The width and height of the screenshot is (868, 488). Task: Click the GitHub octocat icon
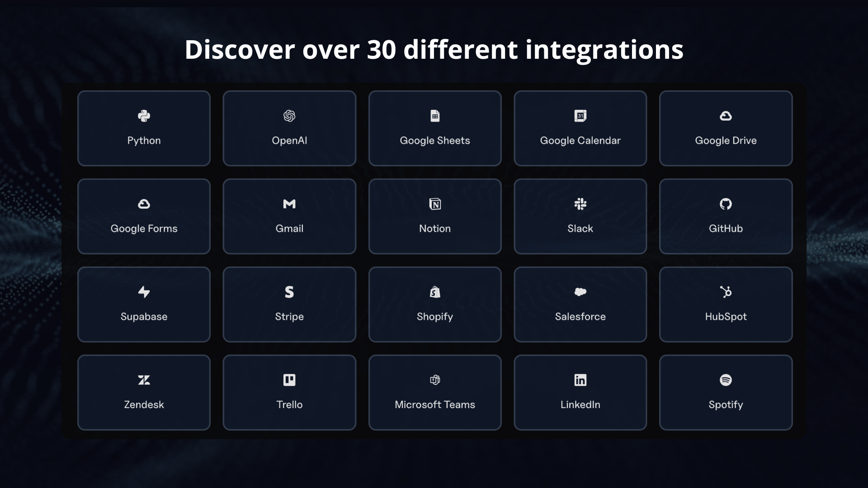coord(726,204)
